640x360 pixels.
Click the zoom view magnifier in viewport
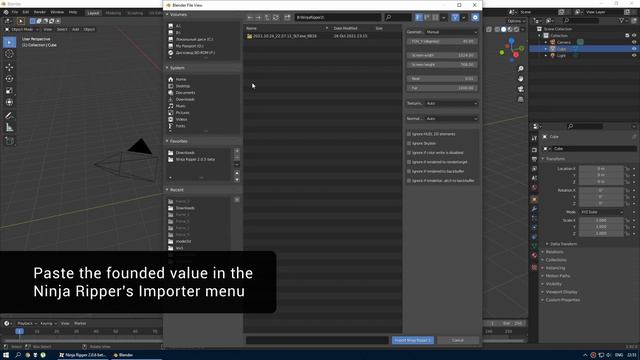tap(521, 69)
